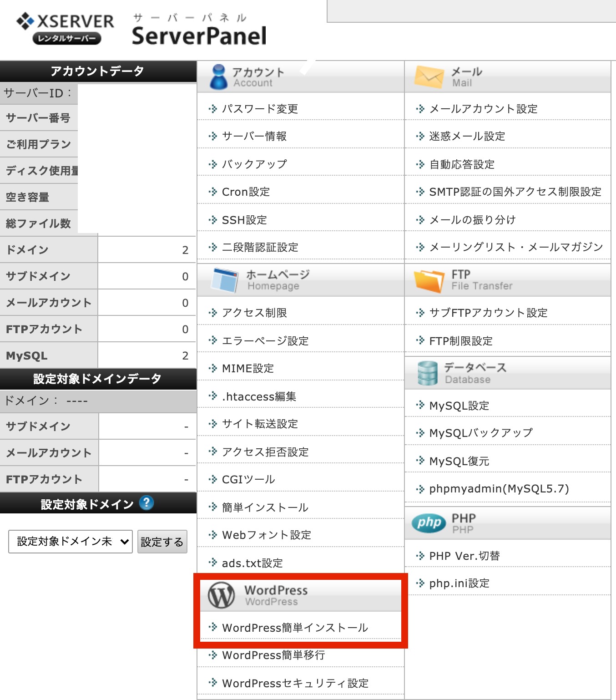Image resolution: width=616 pixels, height=700 pixels.
Task: Click the Account section person icon
Action: pyautogui.click(x=219, y=76)
